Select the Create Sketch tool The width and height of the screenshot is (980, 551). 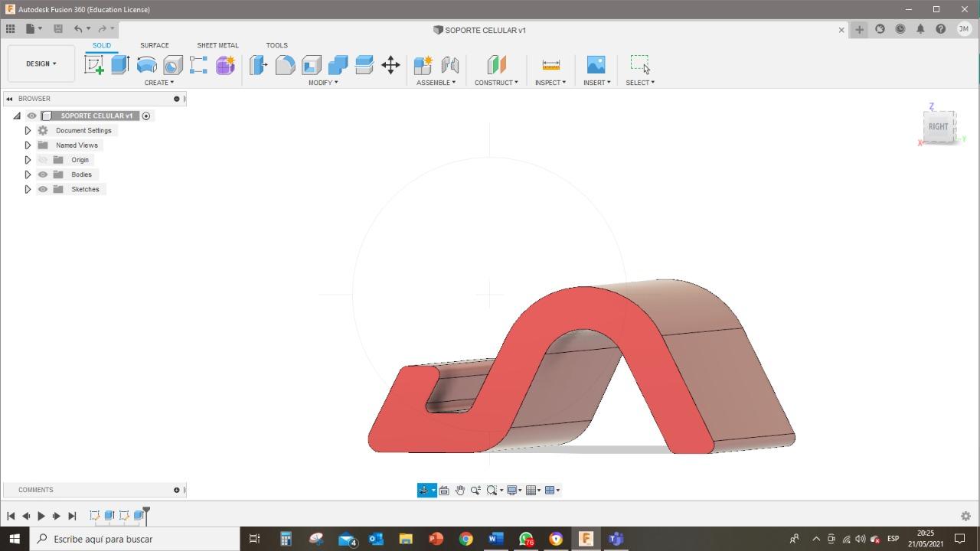(94, 65)
